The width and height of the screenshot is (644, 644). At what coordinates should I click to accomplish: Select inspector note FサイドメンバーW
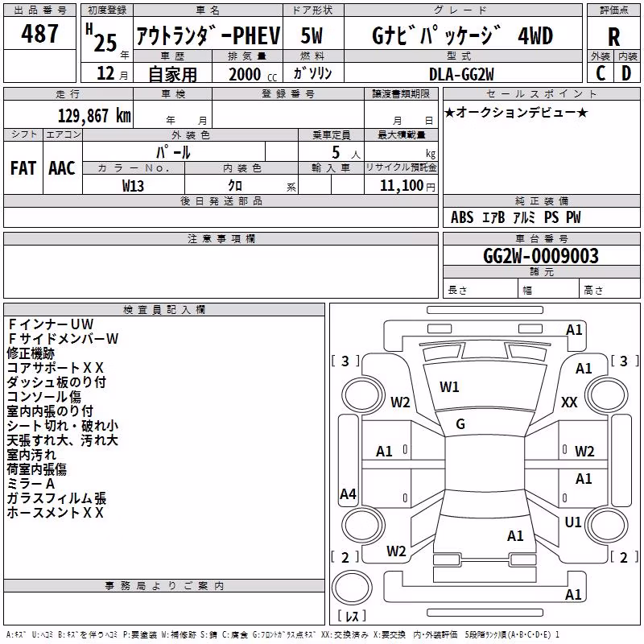(63, 338)
